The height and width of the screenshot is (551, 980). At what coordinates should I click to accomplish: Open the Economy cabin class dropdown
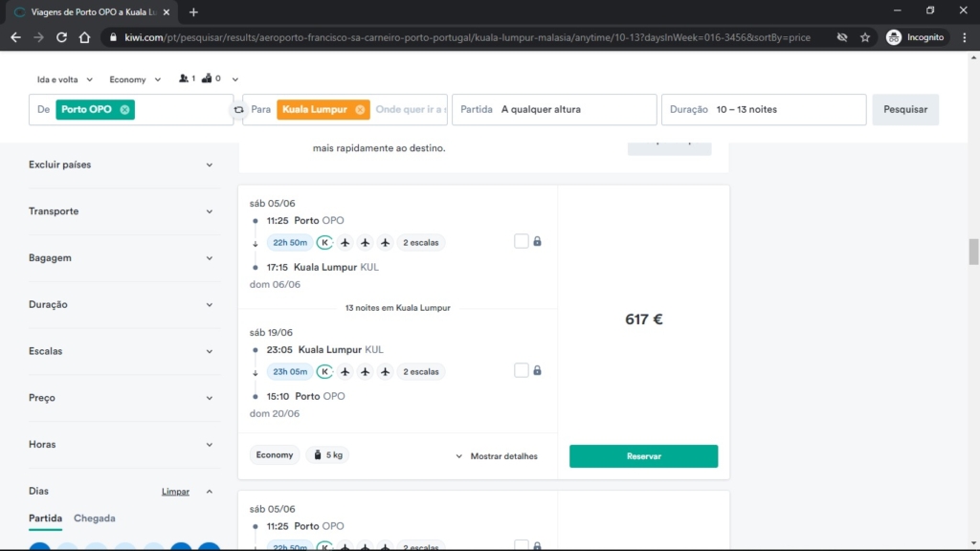click(134, 79)
